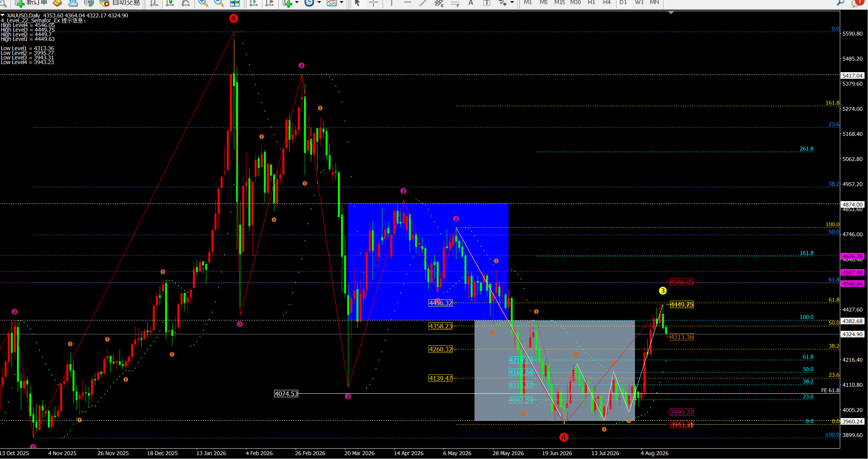
Task: Toggle chart auto scroll
Action: [x=253, y=3]
